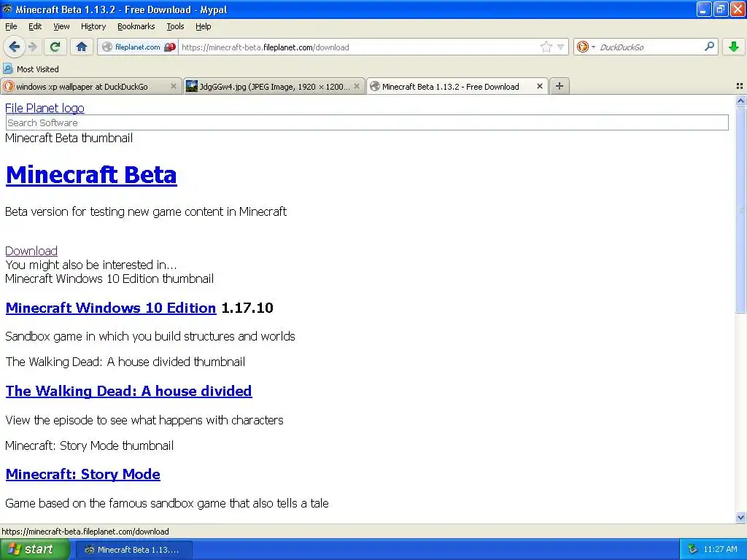Click the vertical scrollbar thumb
Viewport: 747px width, 560px height.
click(x=740, y=209)
